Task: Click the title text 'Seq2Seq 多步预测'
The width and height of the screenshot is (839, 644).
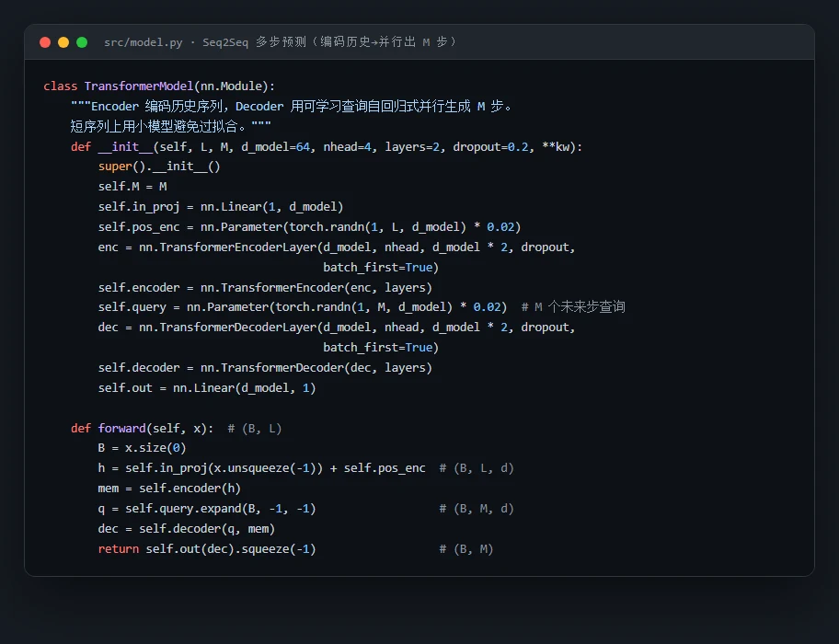Action: pyautogui.click(x=254, y=42)
